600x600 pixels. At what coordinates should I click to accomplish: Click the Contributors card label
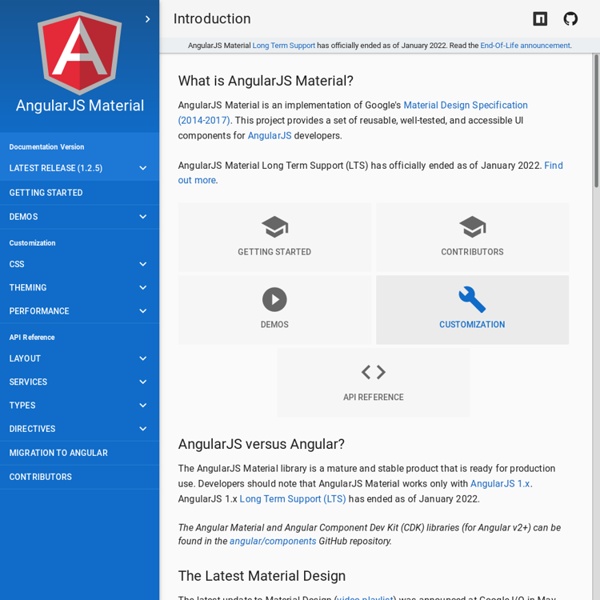[x=472, y=252]
